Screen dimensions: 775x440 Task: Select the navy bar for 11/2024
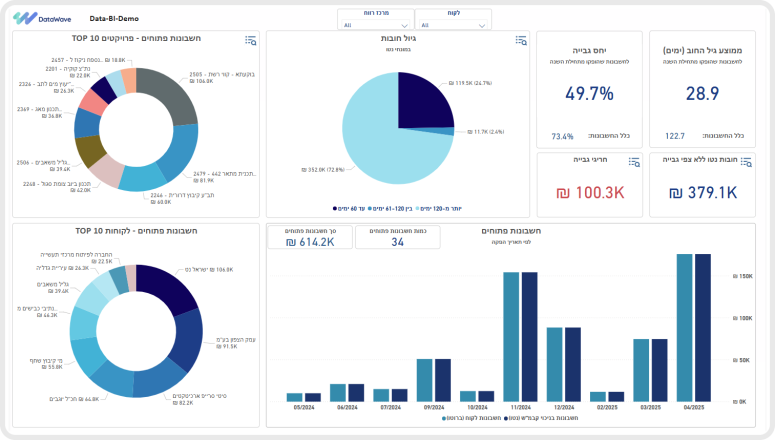pyautogui.click(x=529, y=337)
